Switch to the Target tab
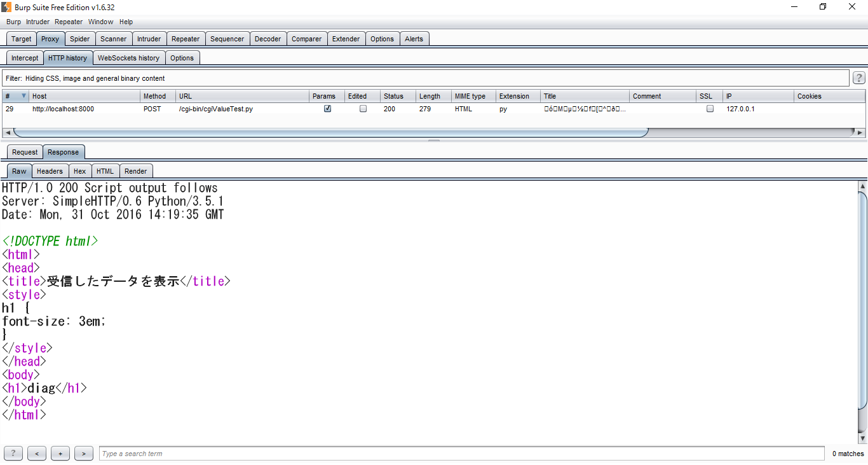The height and width of the screenshot is (465, 868). pyautogui.click(x=21, y=39)
